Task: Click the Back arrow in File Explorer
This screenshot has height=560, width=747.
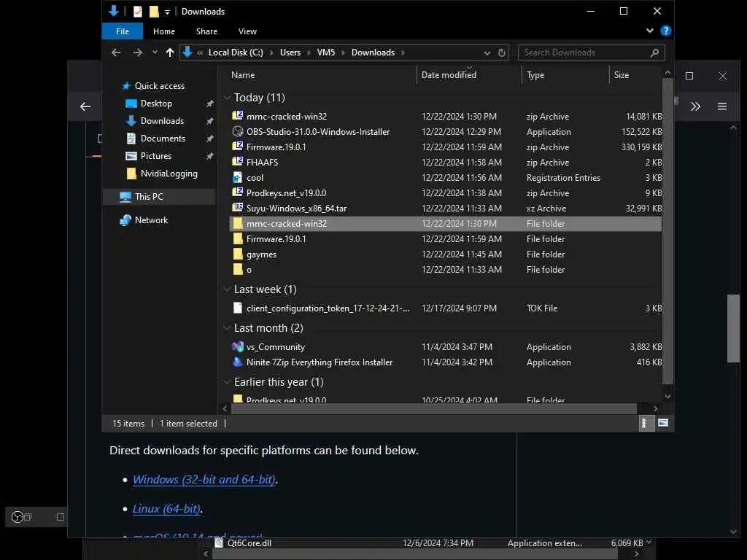Action: click(116, 52)
